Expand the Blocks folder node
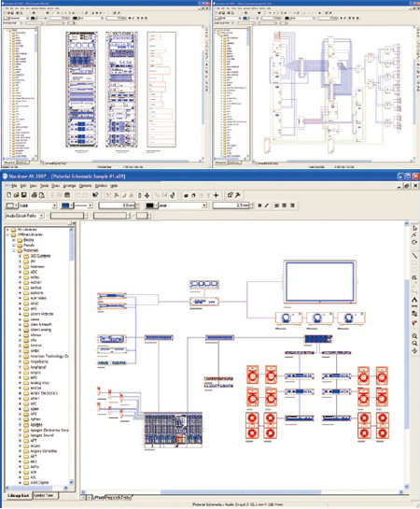 (x=14, y=240)
